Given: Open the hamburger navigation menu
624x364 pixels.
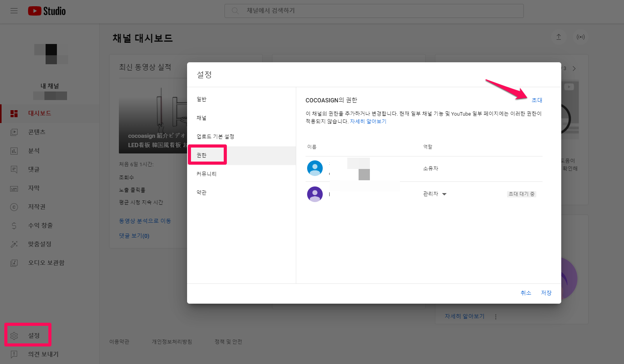Looking at the screenshot, I should click(x=14, y=11).
